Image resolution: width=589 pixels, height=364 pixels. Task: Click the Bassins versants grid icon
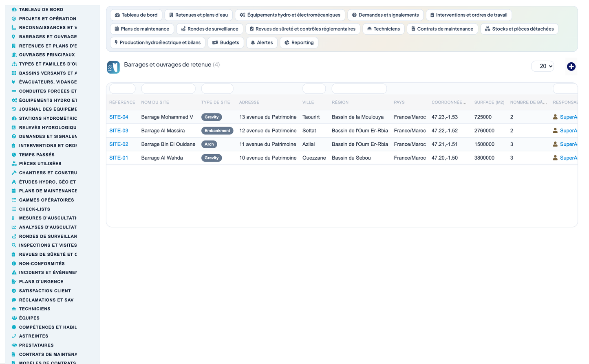tap(14, 73)
